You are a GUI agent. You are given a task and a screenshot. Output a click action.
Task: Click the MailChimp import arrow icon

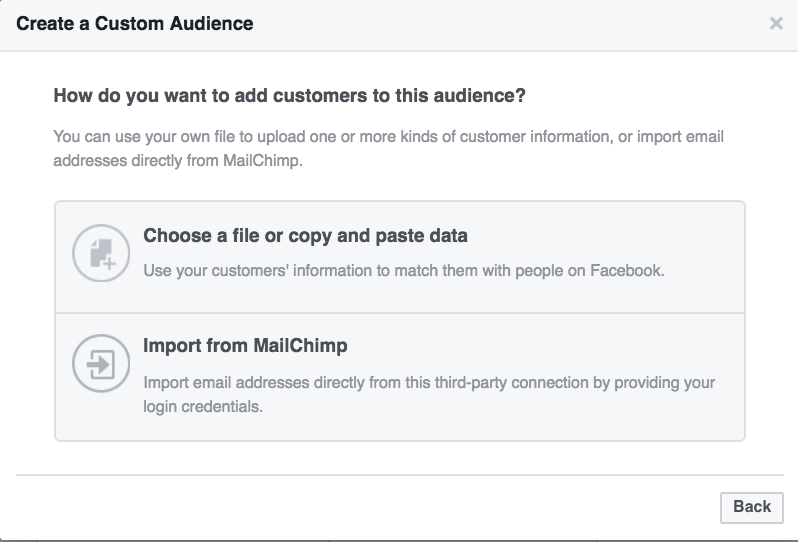coord(101,364)
